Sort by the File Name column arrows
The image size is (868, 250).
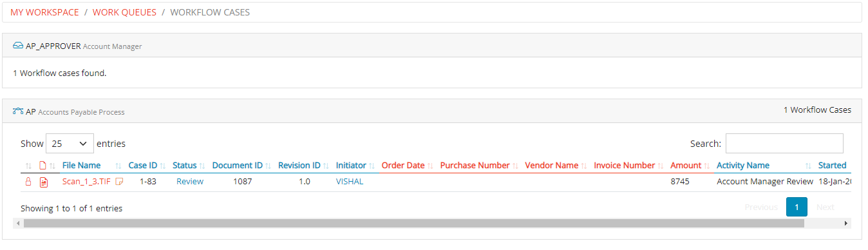tap(118, 166)
